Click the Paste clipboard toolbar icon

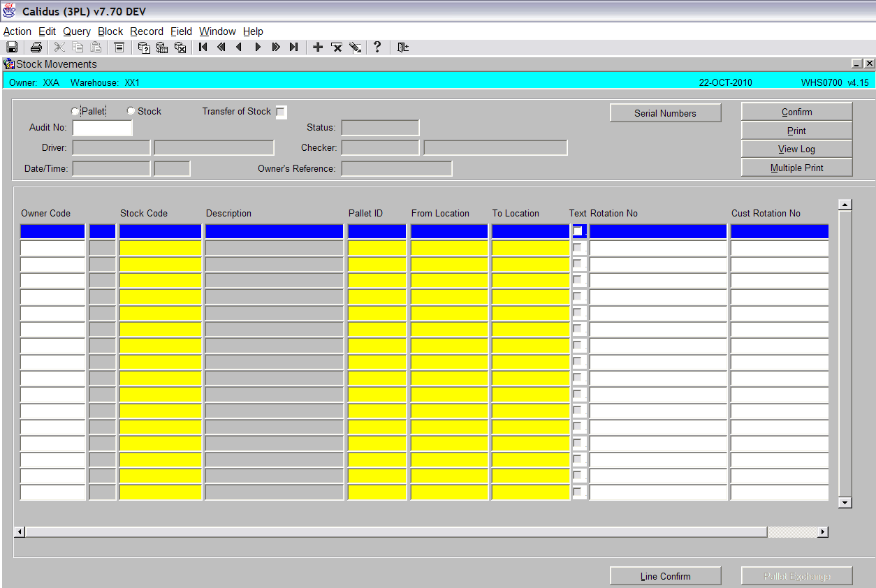(96, 47)
